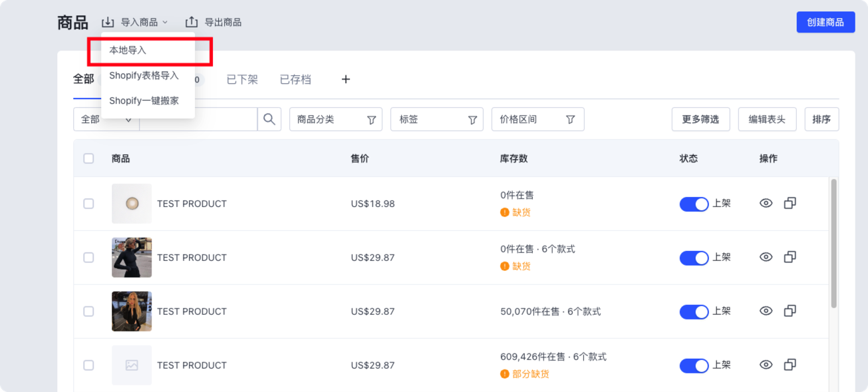The image size is (868, 392).
Task: Switch to the 全部 tab
Action: coord(84,79)
